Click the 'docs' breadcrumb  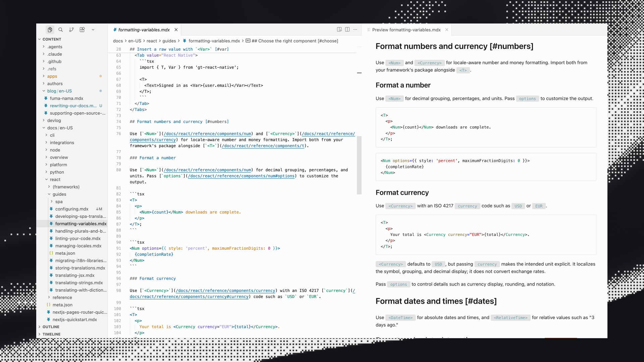[x=118, y=41]
